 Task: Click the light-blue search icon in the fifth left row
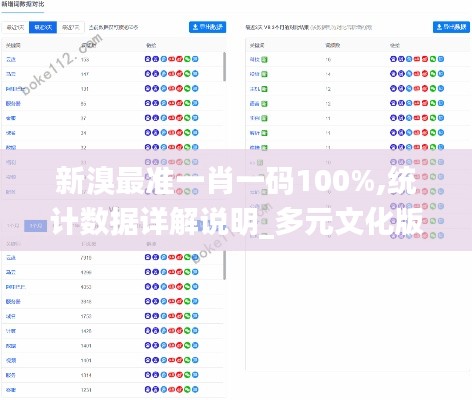[x=164, y=118]
